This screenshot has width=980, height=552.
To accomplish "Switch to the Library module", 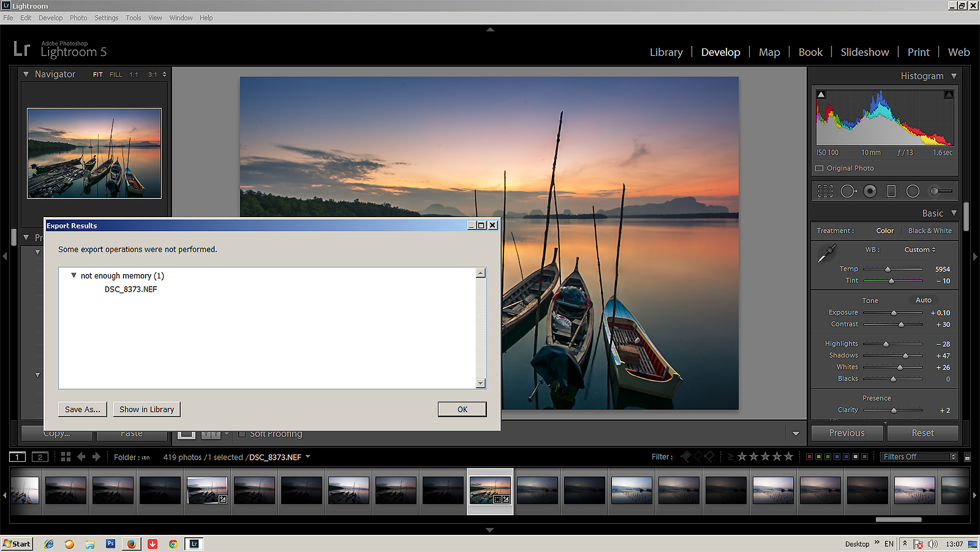I will tap(666, 52).
